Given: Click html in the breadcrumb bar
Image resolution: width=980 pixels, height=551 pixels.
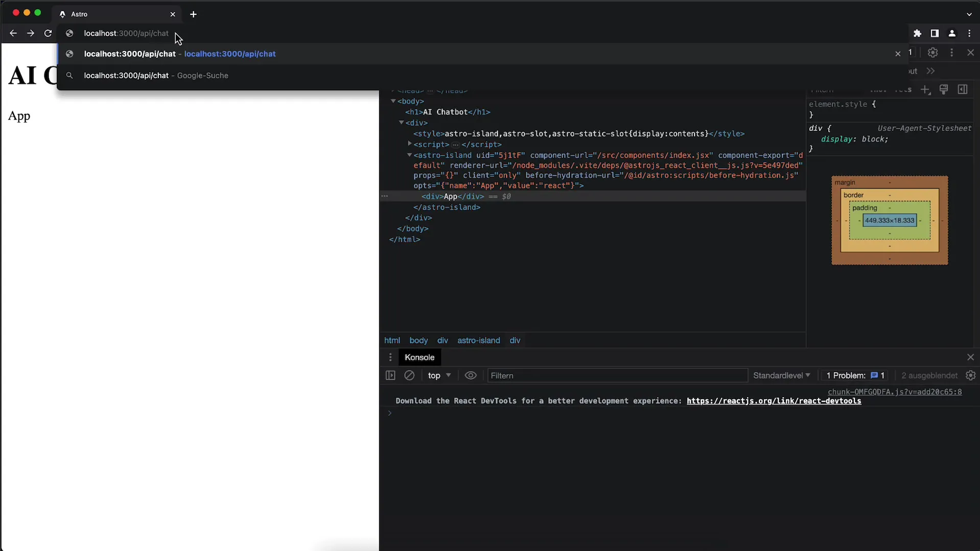Looking at the screenshot, I should pyautogui.click(x=392, y=340).
